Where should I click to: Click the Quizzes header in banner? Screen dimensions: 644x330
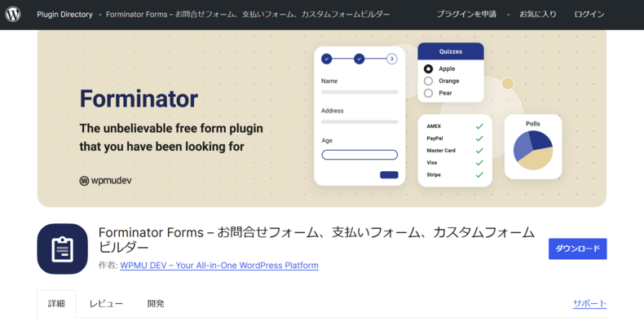(x=451, y=51)
